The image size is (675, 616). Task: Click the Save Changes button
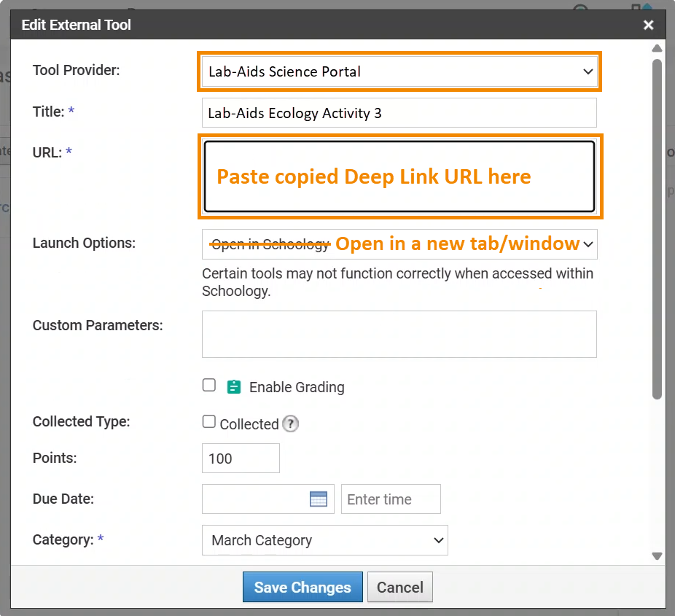(303, 587)
